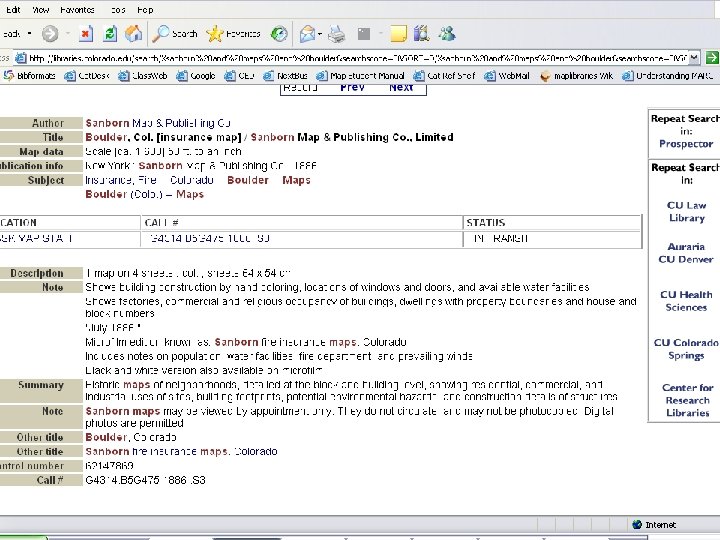Open the Favorites menu
720x540 pixels.
[77, 10]
